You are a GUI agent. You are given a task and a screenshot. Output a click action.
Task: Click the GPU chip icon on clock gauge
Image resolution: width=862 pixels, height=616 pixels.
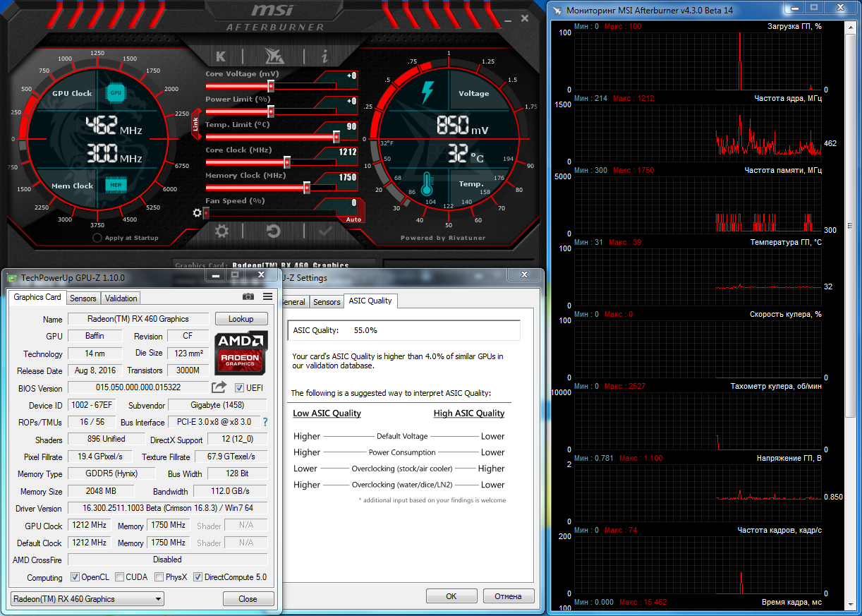(116, 92)
